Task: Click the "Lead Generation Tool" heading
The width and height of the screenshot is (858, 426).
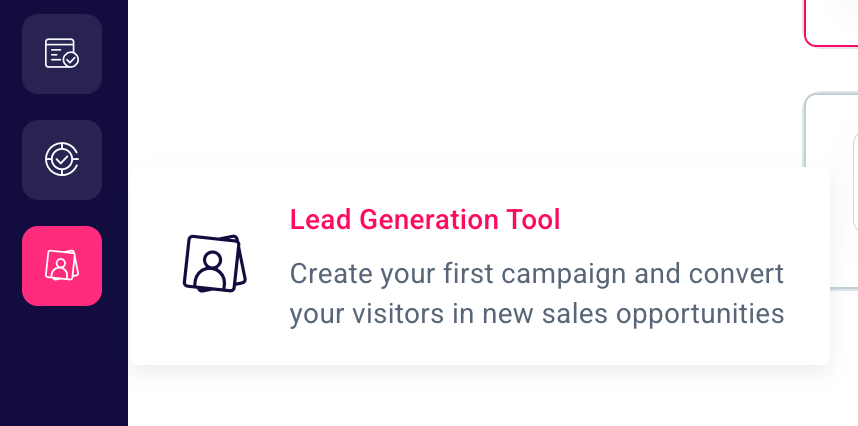Action: 425,219
